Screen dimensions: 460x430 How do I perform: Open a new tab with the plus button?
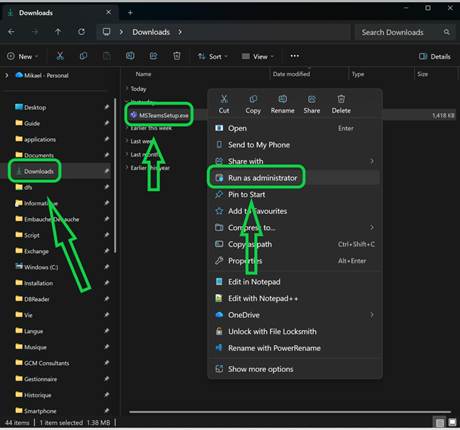point(130,13)
